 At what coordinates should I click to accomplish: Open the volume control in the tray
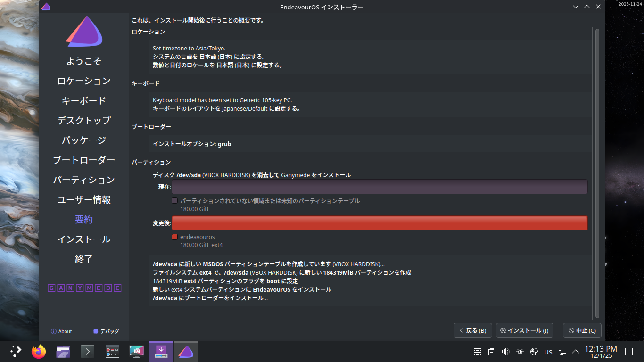(506, 352)
